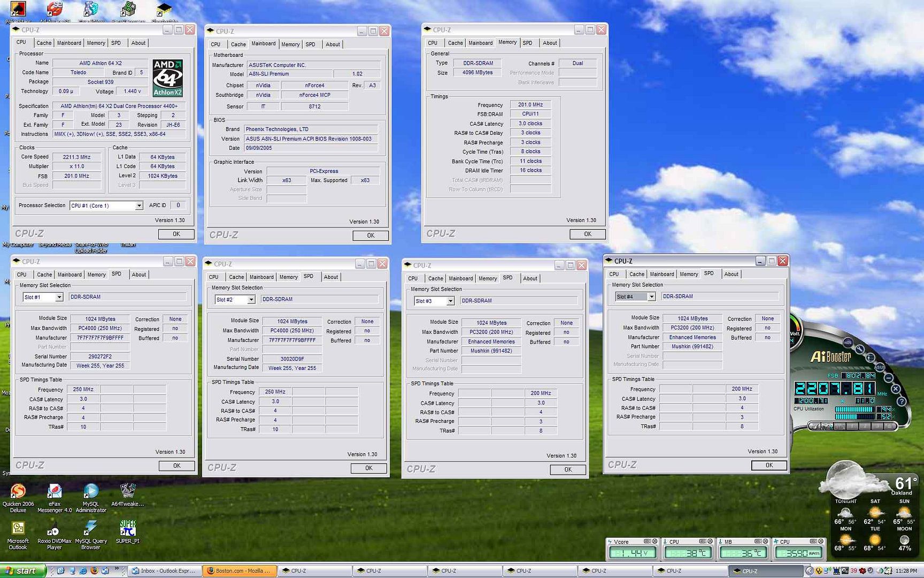Screen dimensions: 924x578
Task: Click the DRAM Idle Timer value 16 clocks
Action: coord(530,170)
